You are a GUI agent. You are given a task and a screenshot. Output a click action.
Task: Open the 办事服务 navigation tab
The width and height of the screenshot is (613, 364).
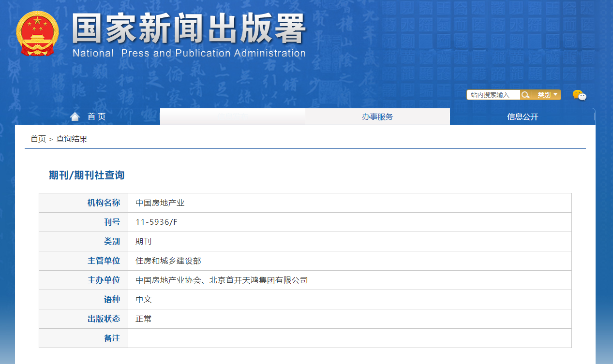click(x=377, y=116)
